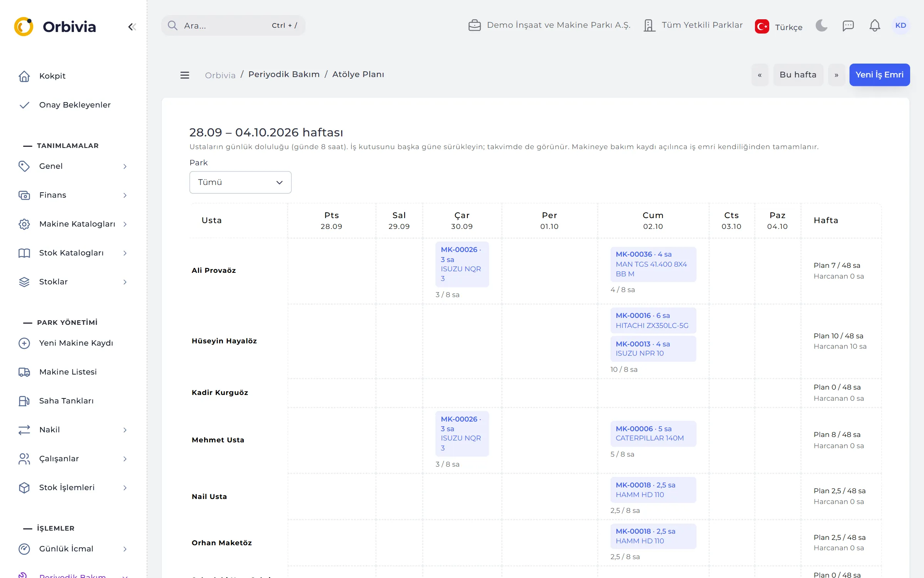Open MK-00006 CATERPILLAR 140M card
Viewport: 924px width, 578px height.
(653, 434)
